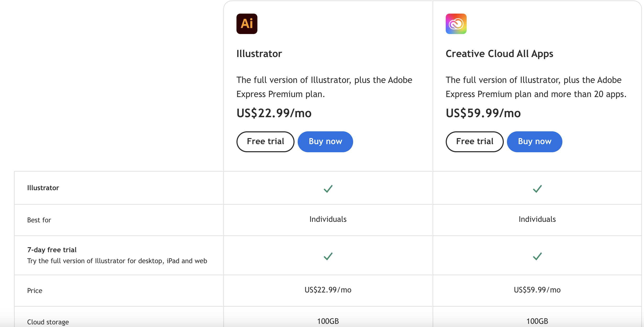Click the Illustrator row checkmark under the Illustrator plan

328,189
